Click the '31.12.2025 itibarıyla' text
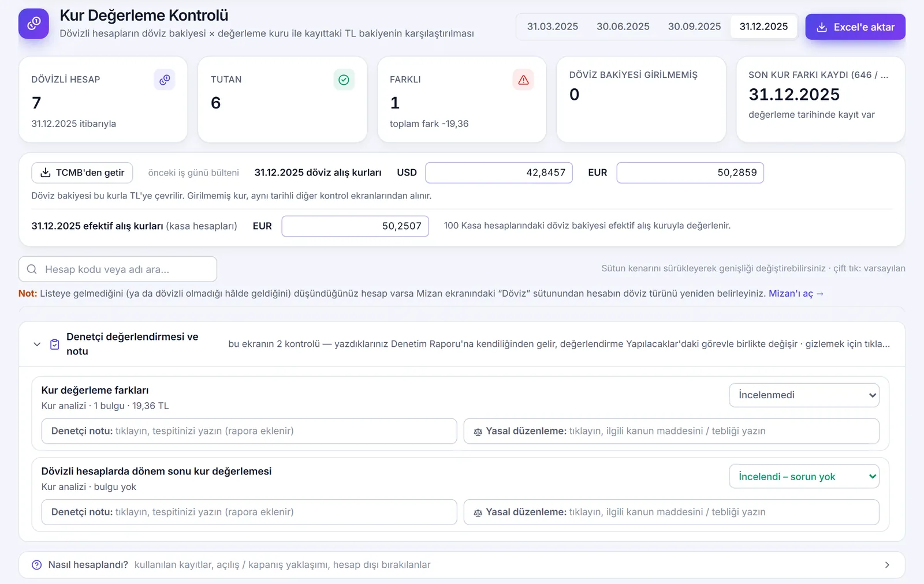The width and height of the screenshot is (924, 584). coord(73,123)
